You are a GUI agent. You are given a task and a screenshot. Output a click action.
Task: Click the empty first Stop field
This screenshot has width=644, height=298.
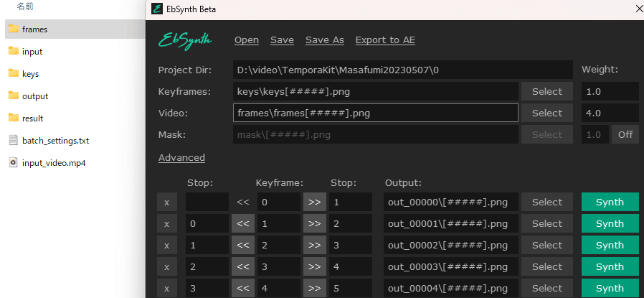pos(207,202)
